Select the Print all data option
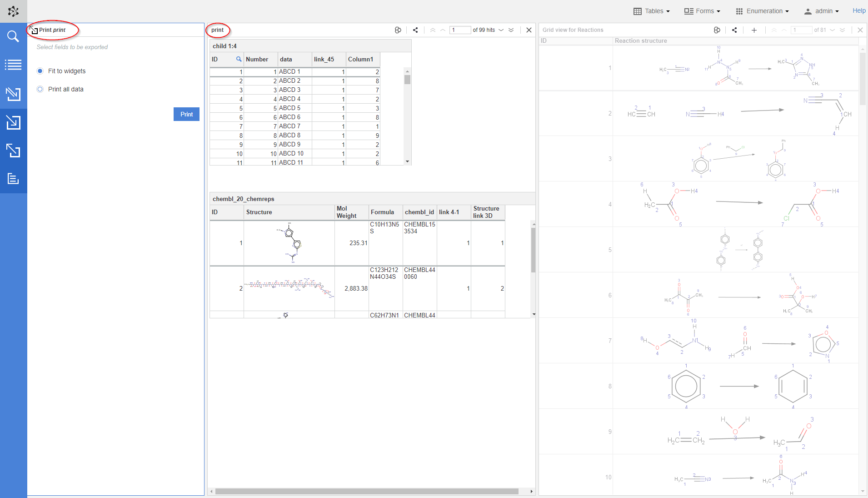The height and width of the screenshot is (498, 868). [x=40, y=89]
